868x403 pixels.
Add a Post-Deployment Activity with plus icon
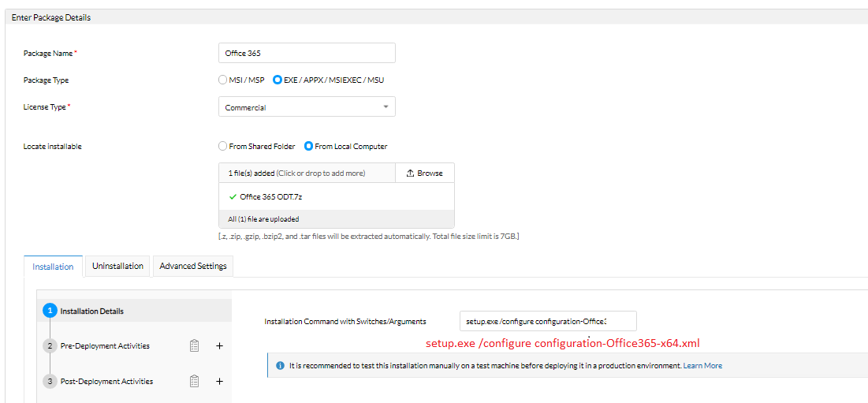click(219, 382)
